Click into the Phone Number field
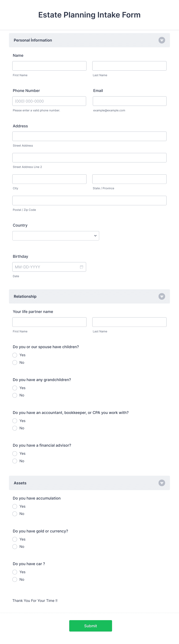179x644 pixels. (49, 101)
